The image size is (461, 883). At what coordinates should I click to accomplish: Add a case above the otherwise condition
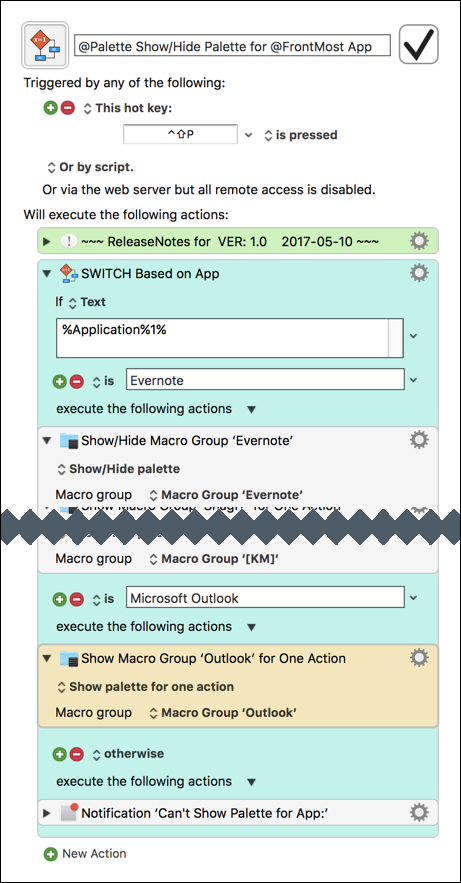coord(60,754)
